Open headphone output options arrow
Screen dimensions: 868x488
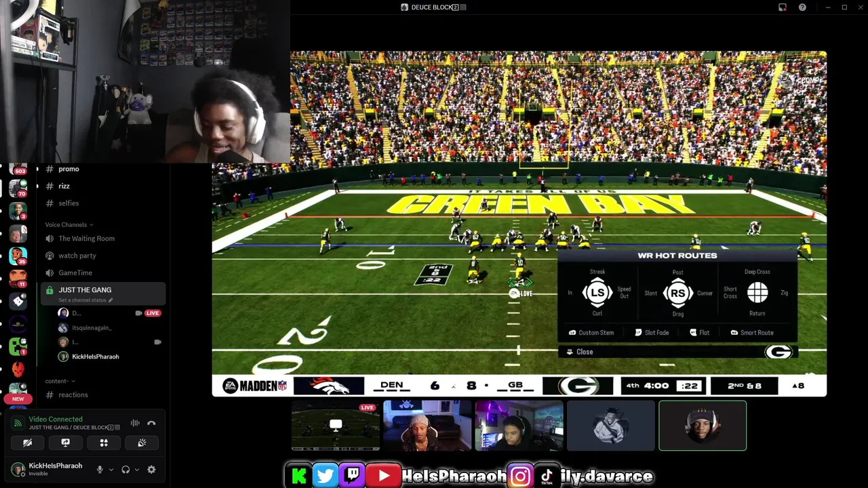(x=137, y=470)
